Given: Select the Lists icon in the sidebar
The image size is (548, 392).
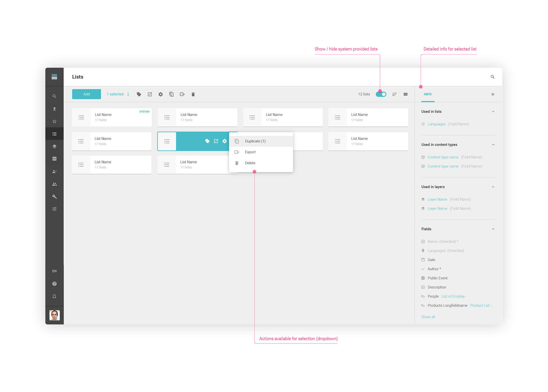Looking at the screenshot, I should (x=54, y=134).
